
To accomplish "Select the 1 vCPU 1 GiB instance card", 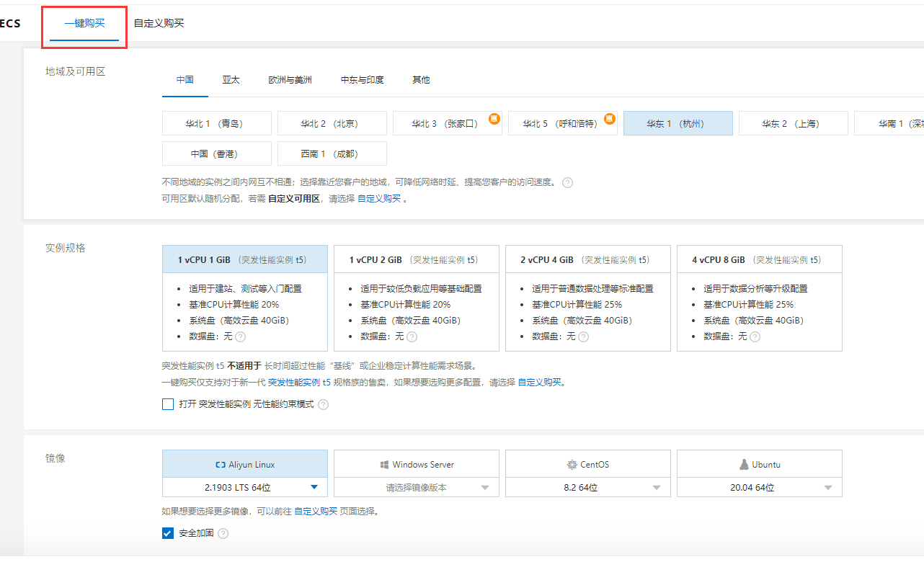I will (245, 298).
